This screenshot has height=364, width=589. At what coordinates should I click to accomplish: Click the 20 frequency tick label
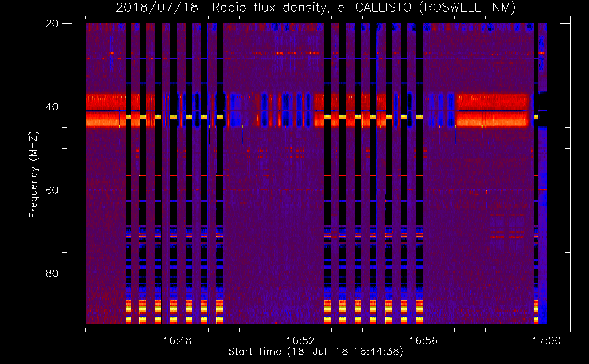tap(52, 24)
